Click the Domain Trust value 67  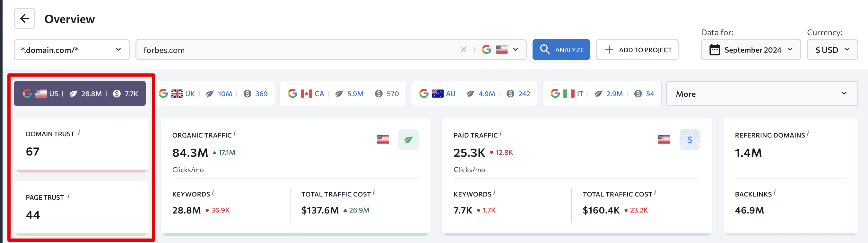(x=33, y=151)
